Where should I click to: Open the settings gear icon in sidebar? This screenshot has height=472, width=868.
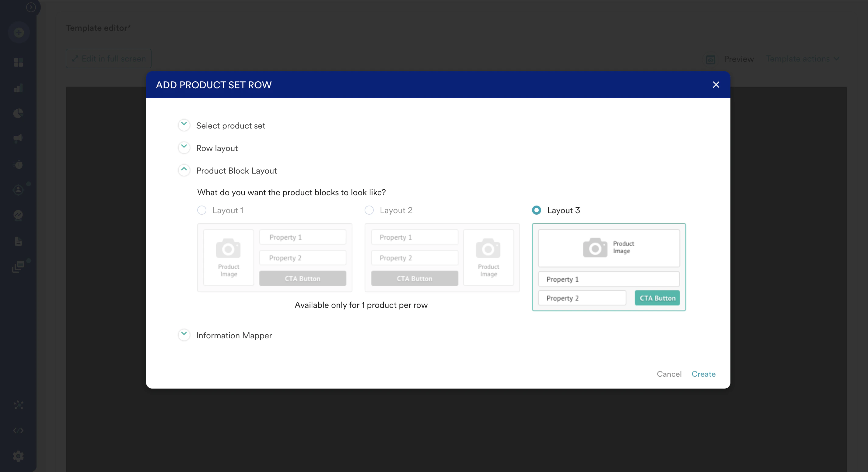(19, 456)
